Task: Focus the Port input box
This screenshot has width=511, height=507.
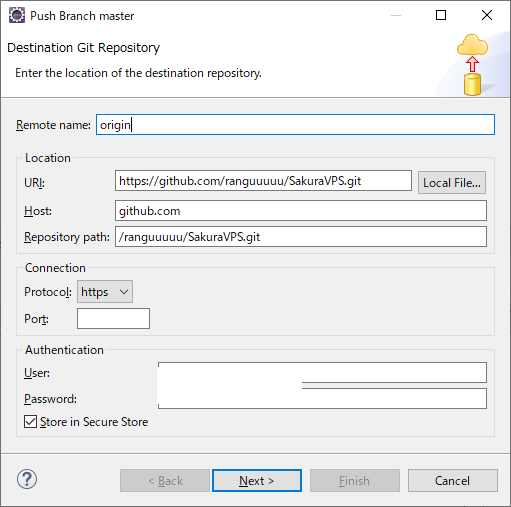Action: [113, 319]
